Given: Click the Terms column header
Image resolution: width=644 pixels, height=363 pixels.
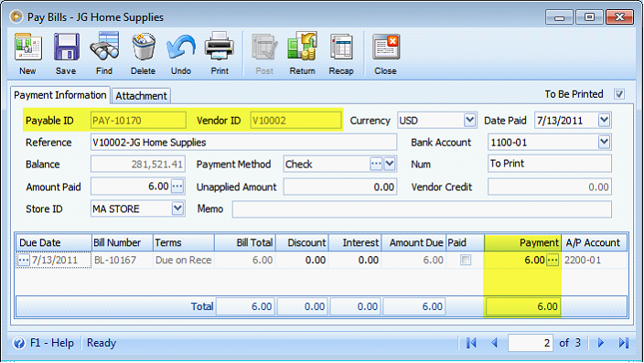Looking at the screenshot, I should [184, 242].
